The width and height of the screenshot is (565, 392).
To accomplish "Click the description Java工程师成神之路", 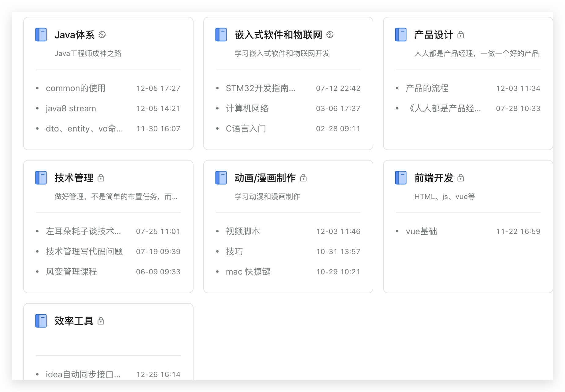I will click(x=88, y=54).
